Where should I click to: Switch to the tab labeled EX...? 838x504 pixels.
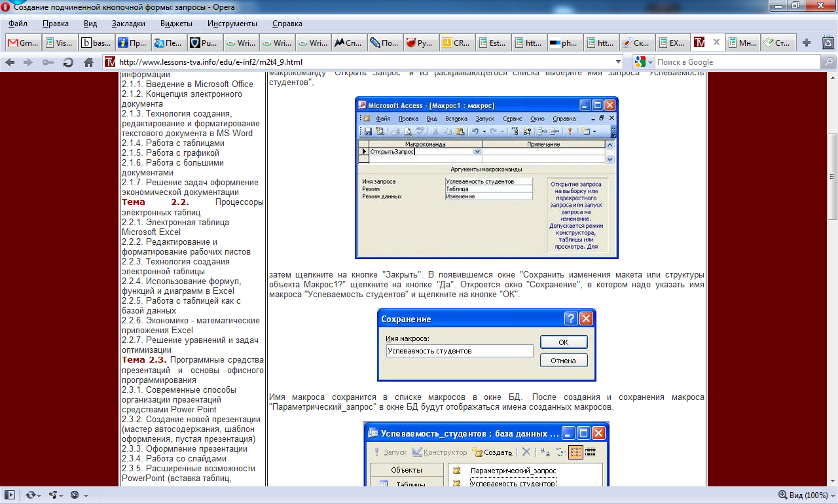[672, 43]
